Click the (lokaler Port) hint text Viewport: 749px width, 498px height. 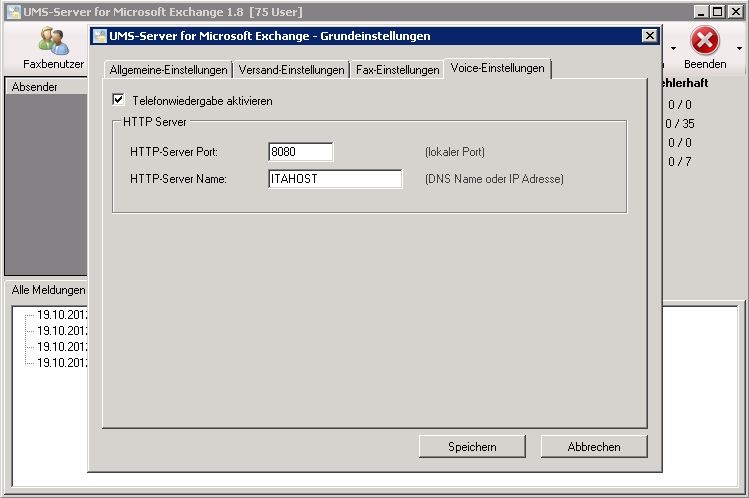455,152
